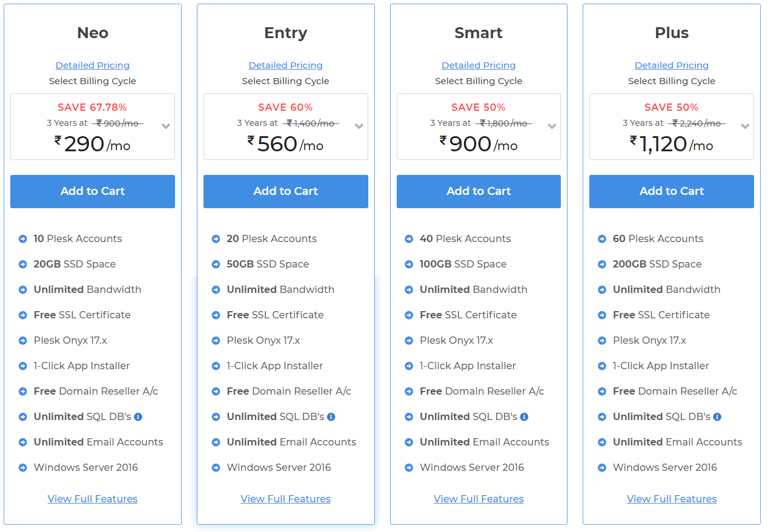This screenshot has height=532, width=768.
Task: View Full Features of Entry plan
Action: [286, 499]
